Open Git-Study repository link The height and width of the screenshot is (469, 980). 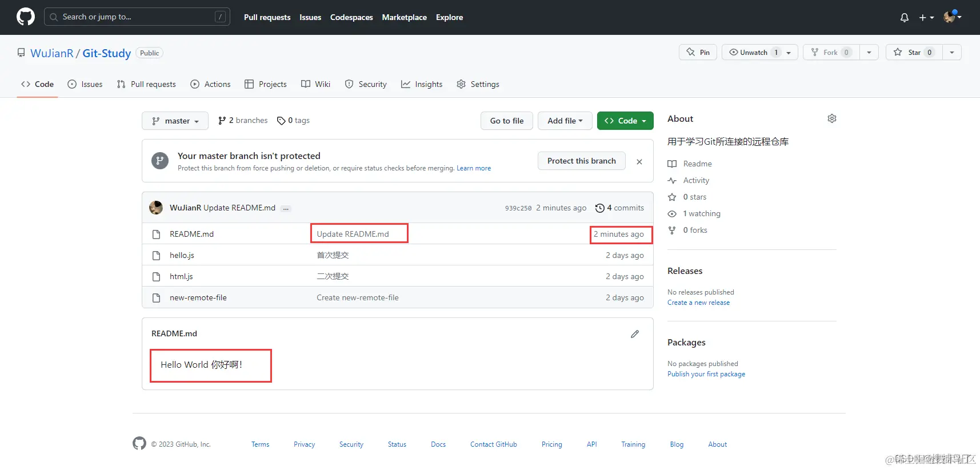(107, 53)
